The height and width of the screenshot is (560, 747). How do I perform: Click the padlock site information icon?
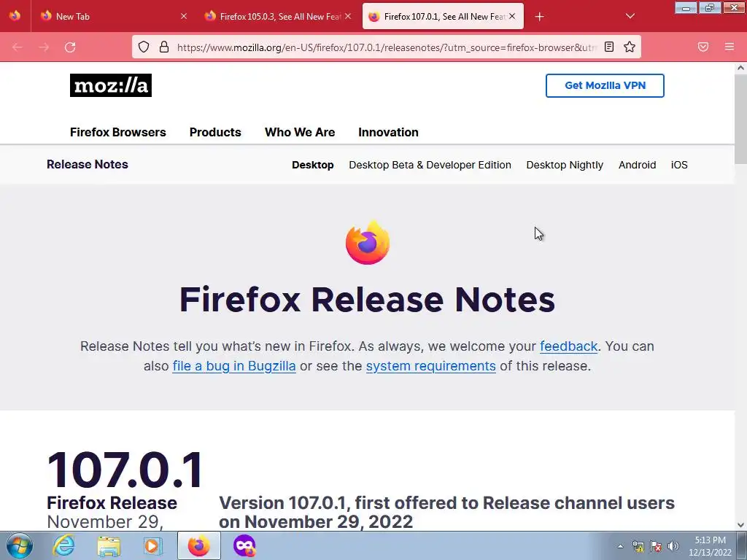click(x=164, y=47)
